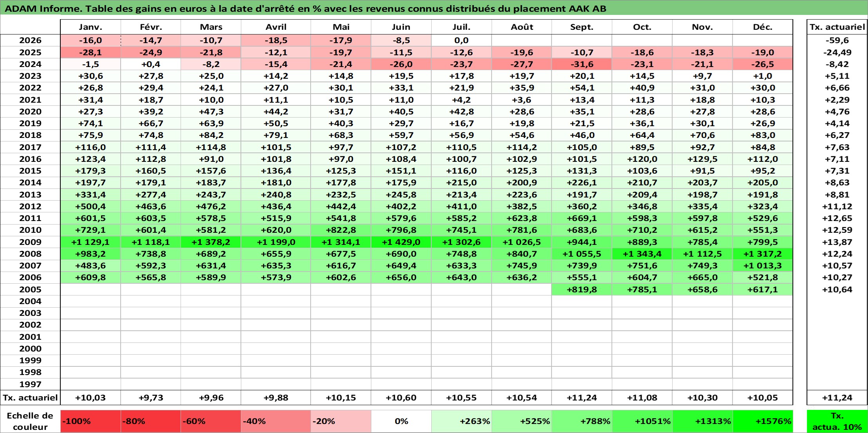
Task: Click the -59,6 actuarial rate value
Action: [x=837, y=40]
